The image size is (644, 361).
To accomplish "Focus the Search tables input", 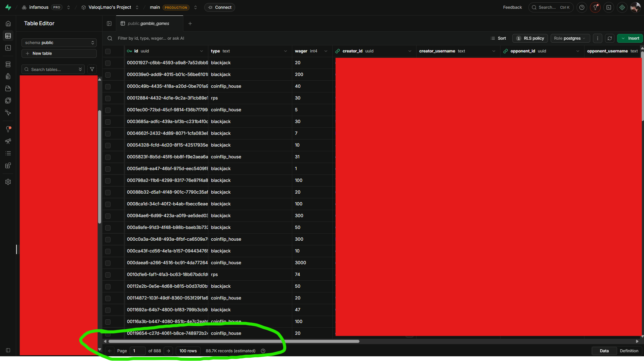I will pos(53,69).
